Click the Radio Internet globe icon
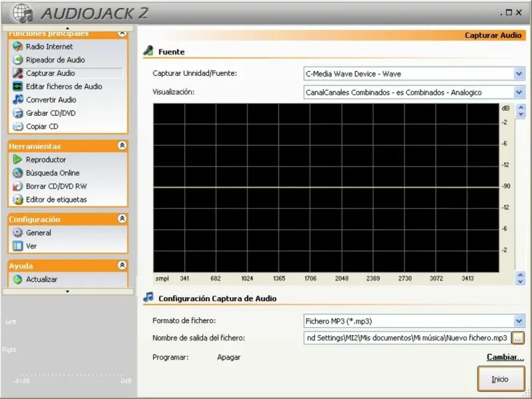 coord(18,46)
